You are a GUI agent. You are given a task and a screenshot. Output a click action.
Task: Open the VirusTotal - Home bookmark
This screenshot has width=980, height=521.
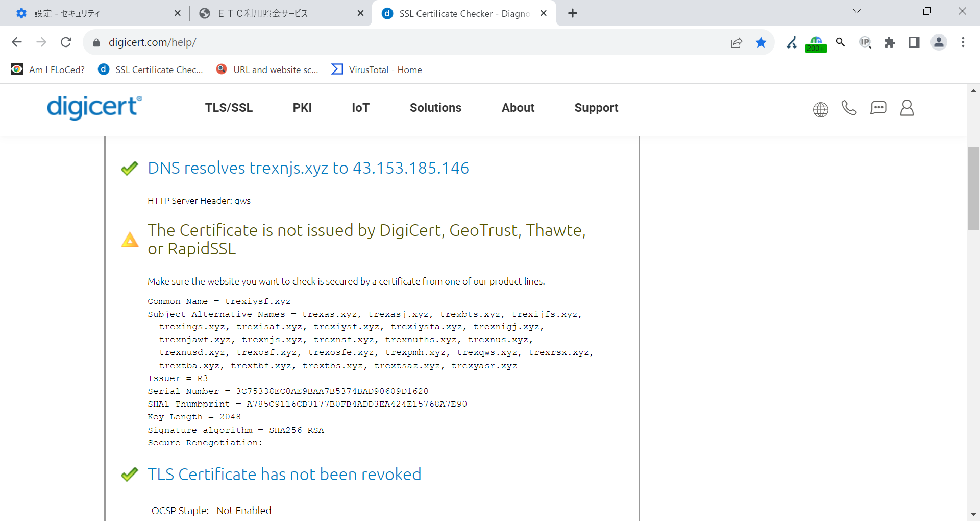[x=377, y=69]
